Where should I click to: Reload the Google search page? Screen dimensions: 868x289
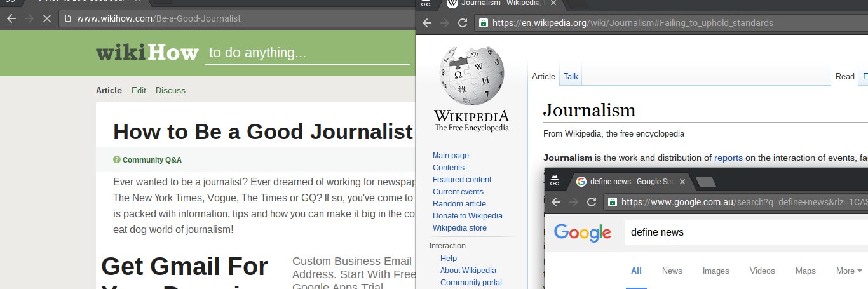[x=592, y=202]
